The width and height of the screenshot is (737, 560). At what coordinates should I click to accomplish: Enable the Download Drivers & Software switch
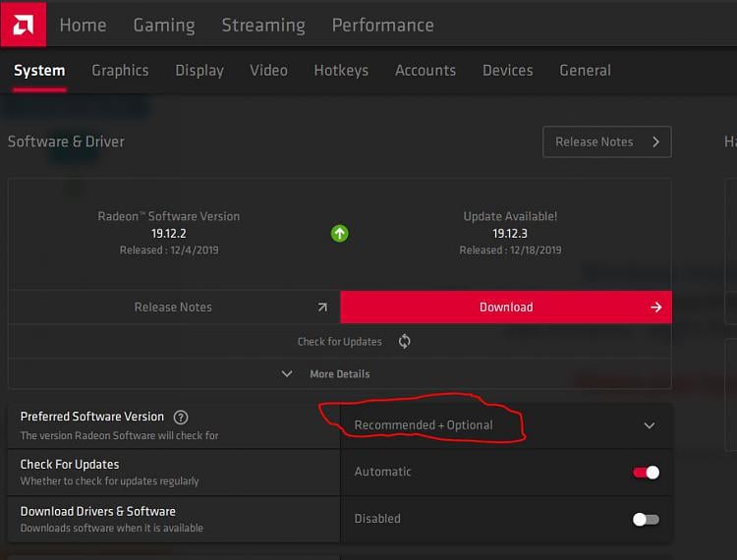pos(647,519)
